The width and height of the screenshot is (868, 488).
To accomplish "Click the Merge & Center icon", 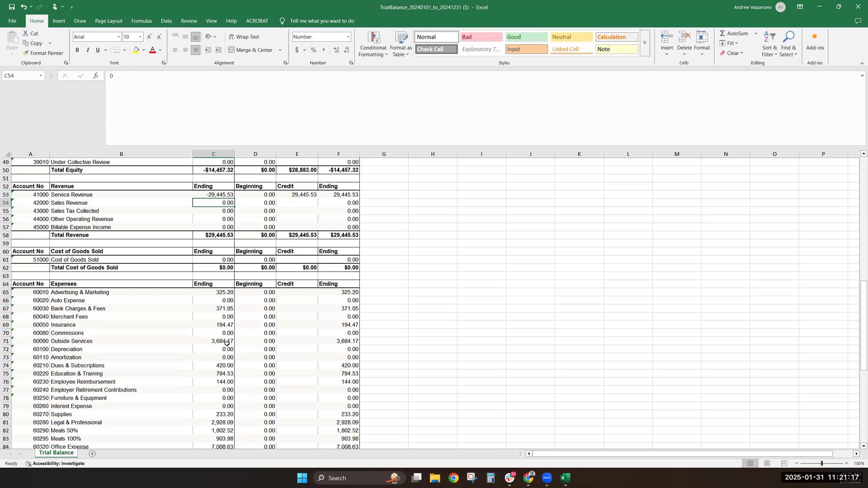I will pos(231,50).
